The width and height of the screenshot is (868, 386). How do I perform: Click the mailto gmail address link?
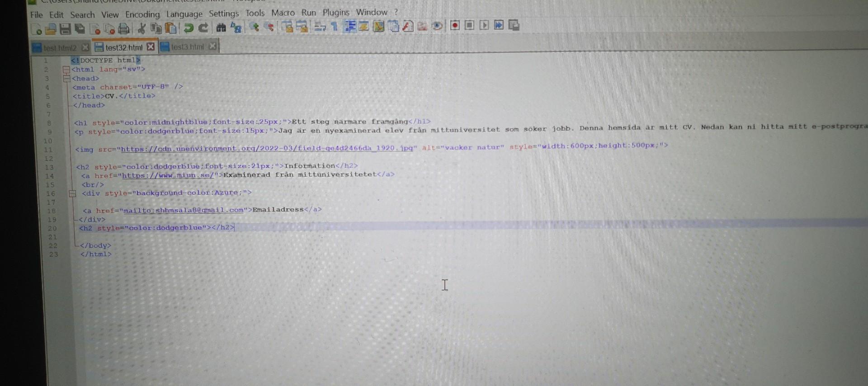[x=184, y=210]
